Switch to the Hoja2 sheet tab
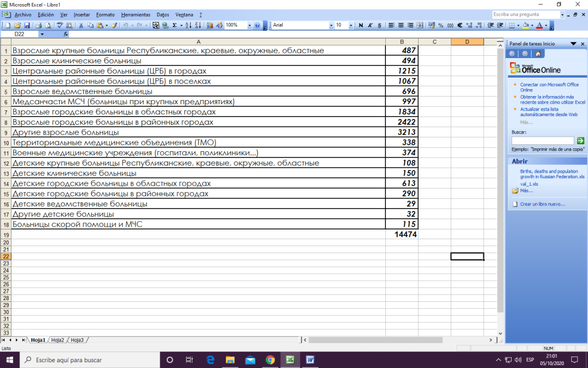 tap(57, 340)
